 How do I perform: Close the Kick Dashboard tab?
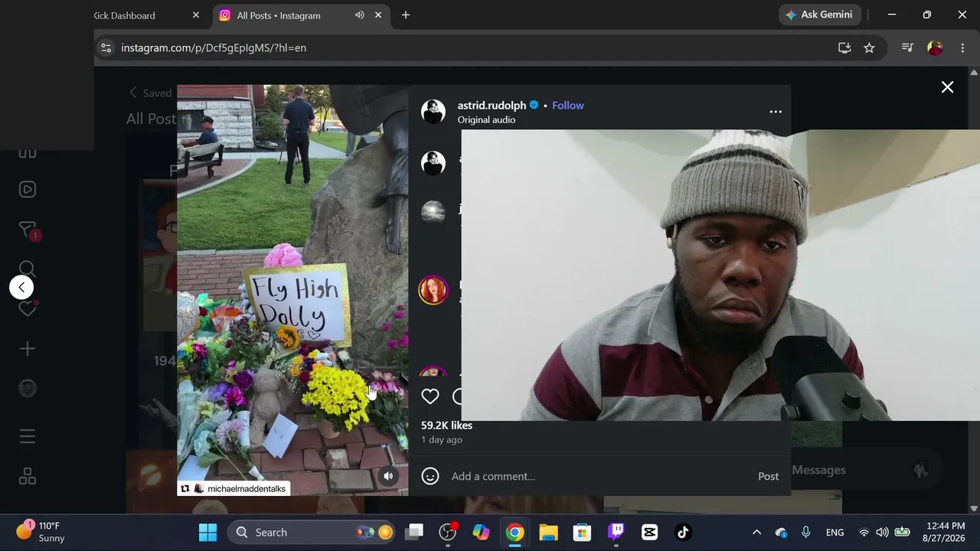(196, 15)
